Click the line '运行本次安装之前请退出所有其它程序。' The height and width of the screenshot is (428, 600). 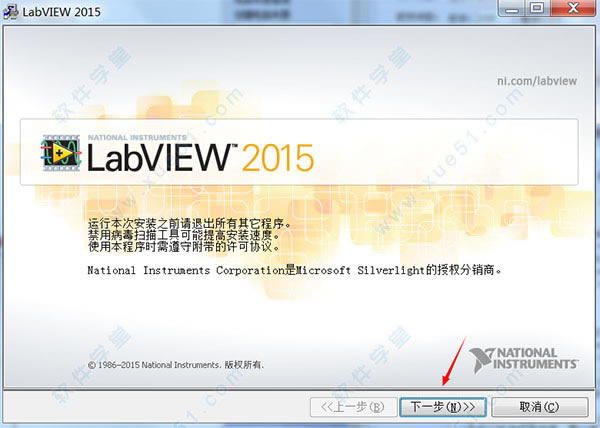[189, 223]
